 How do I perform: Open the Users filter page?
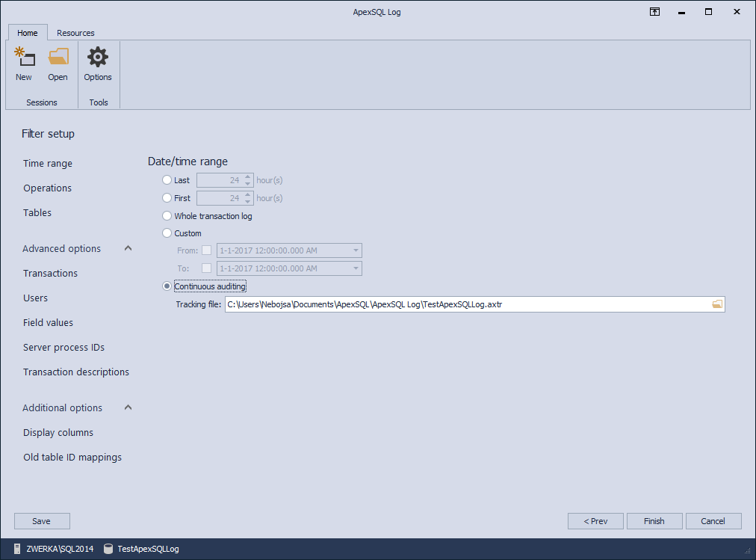[x=35, y=298]
